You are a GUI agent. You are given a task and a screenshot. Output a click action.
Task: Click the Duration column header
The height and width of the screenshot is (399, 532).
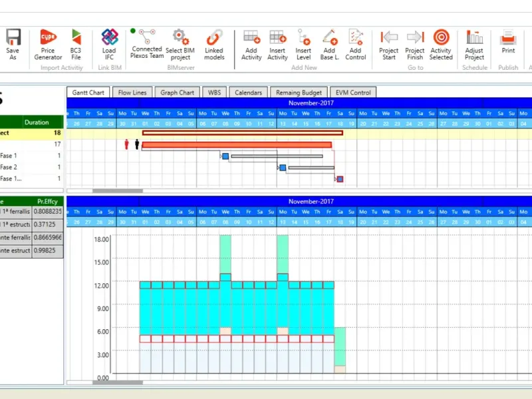pyautogui.click(x=37, y=122)
